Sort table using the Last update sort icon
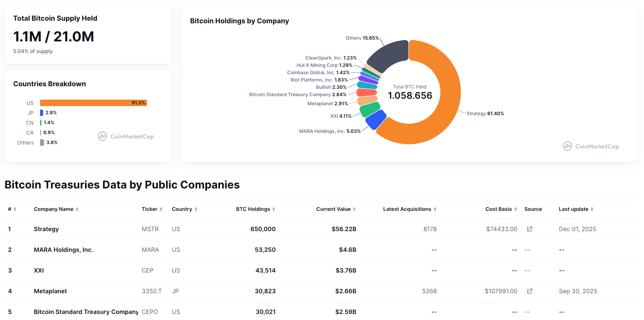This screenshot has height=320, width=644. pyautogui.click(x=594, y=209)
